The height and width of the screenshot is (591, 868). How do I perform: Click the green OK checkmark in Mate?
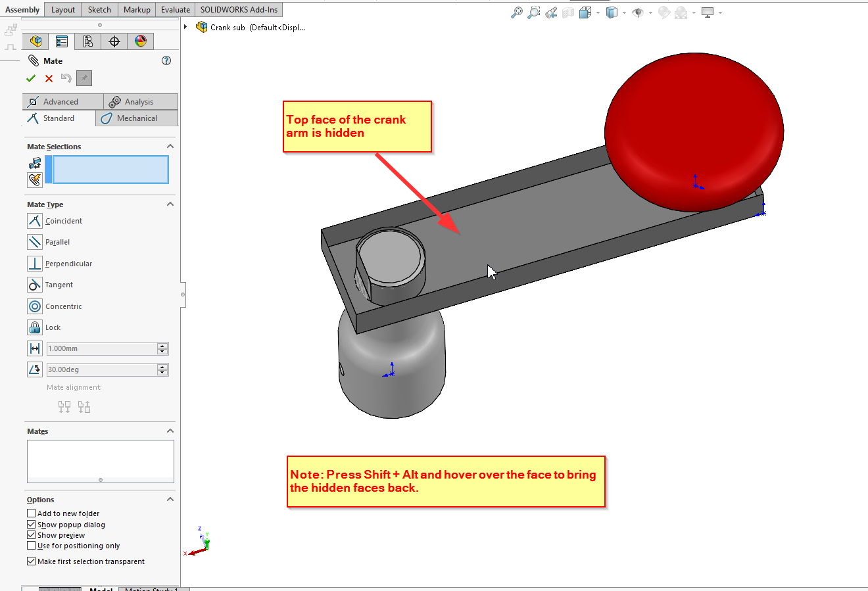[31, 78]
